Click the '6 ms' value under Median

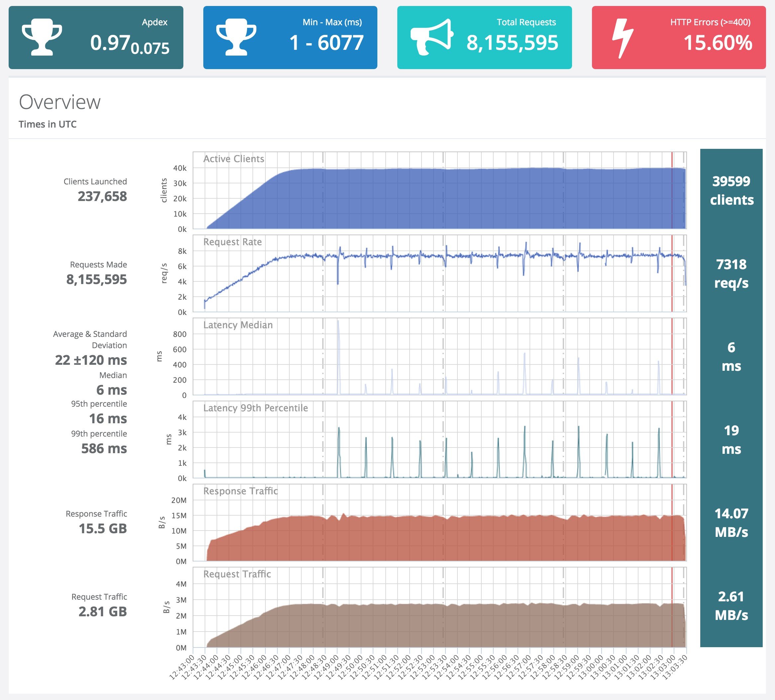(112, 390)
